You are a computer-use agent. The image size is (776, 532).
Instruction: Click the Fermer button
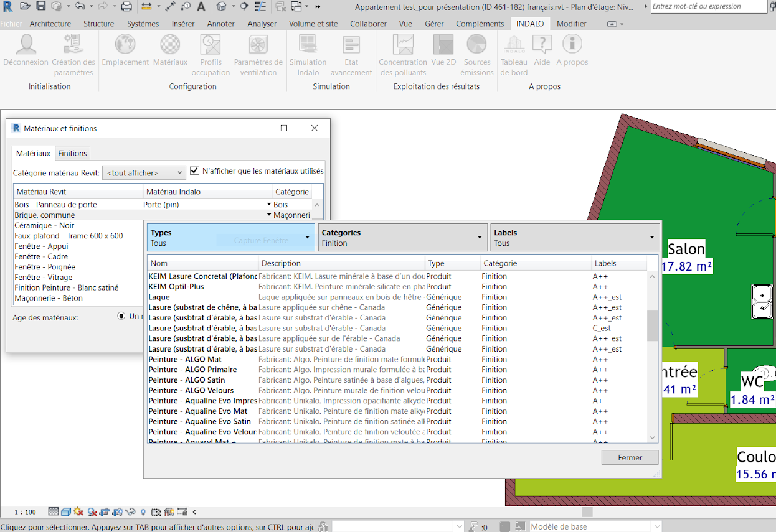[x=630, y=457]
